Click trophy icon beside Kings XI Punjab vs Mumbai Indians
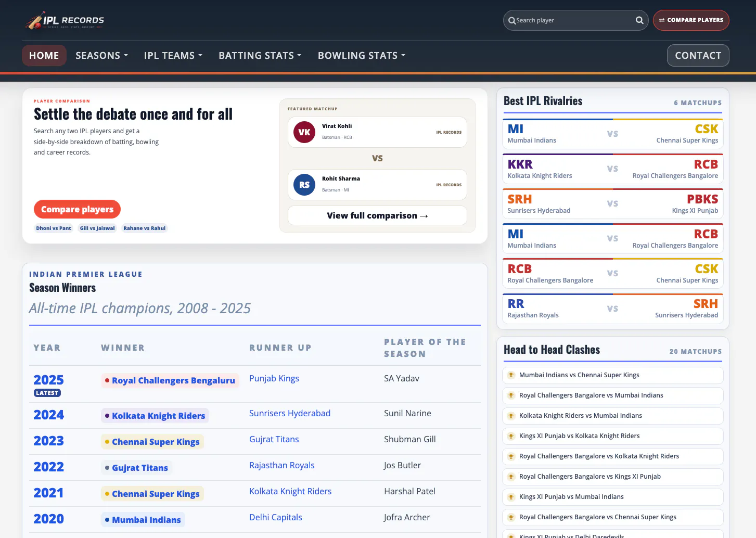Viewport: 756px width, 538px height. [x=511, y=497]
